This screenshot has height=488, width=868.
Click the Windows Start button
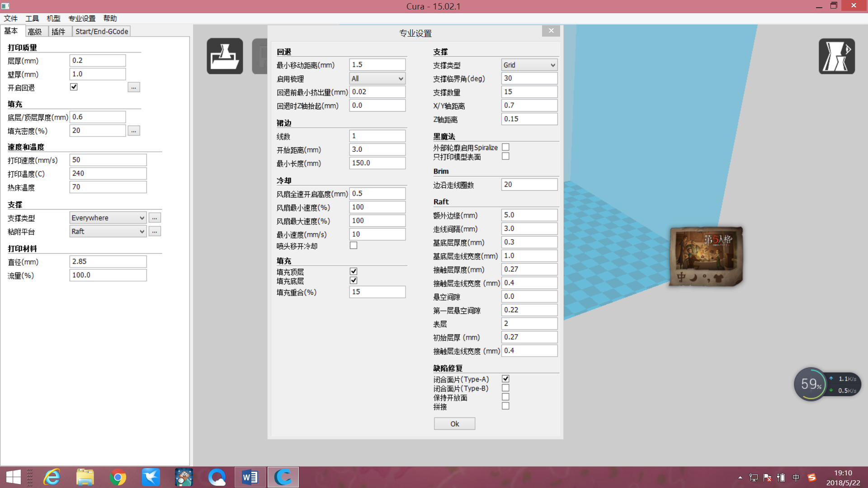(x=14, y=477)
